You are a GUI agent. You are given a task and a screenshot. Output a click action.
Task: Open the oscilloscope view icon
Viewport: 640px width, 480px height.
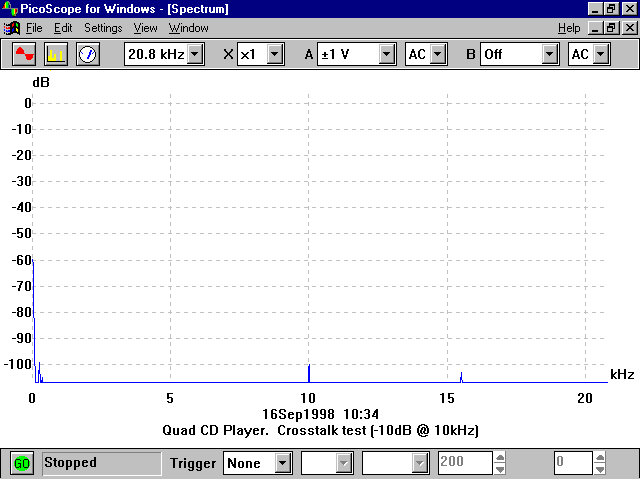(24, 54)
